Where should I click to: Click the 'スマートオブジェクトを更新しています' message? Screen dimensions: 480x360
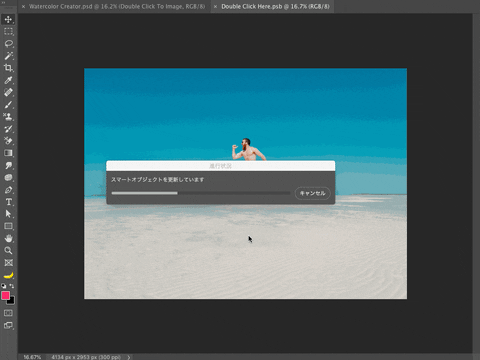click(157, 180)
